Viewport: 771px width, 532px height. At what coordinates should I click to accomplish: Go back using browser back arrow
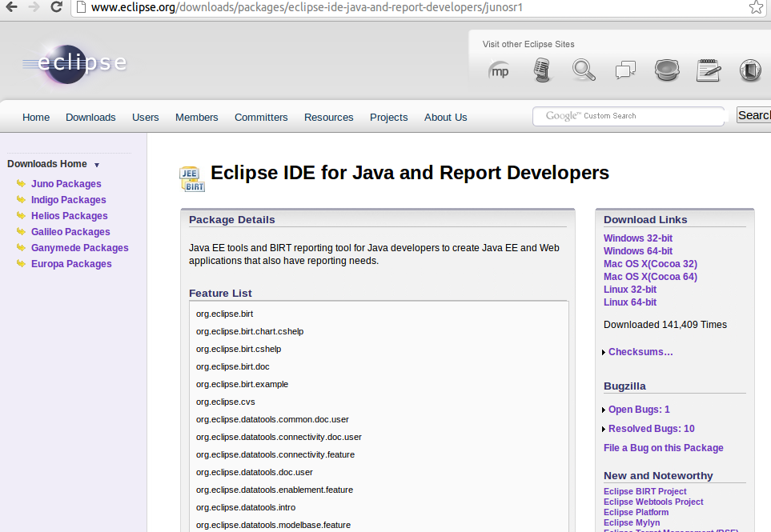coord(11,7)
